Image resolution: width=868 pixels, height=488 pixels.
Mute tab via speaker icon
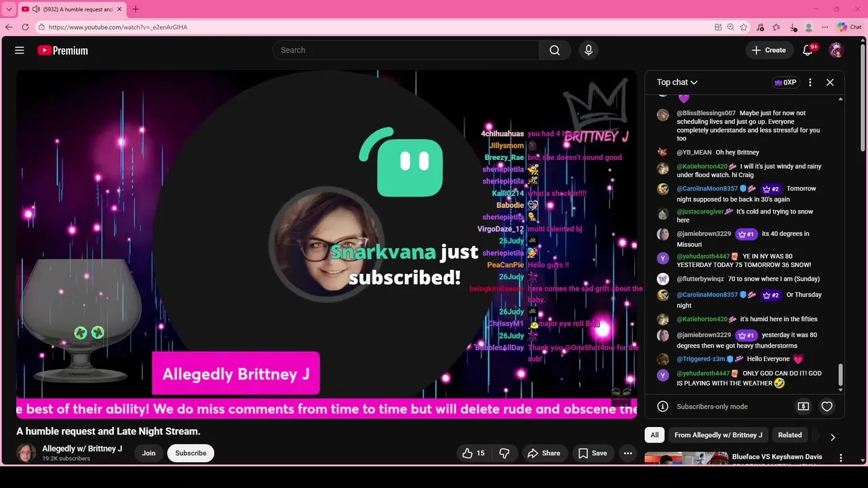click(36, 9)
